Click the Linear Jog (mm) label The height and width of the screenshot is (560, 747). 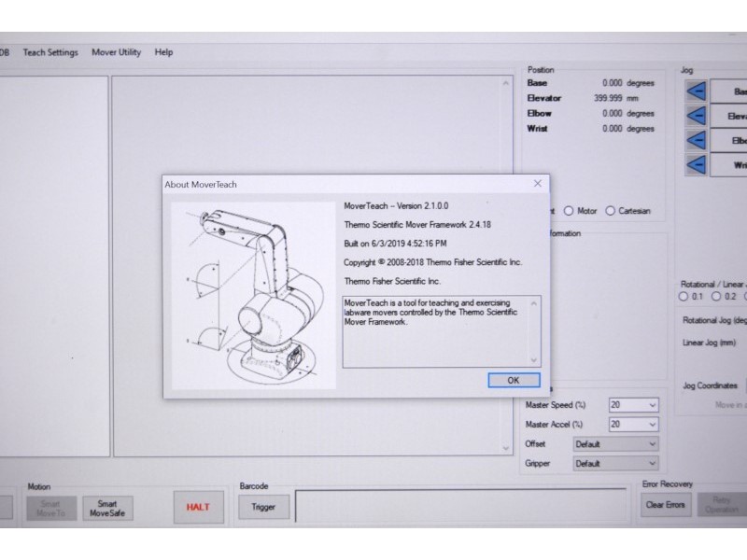pos(709,343)
